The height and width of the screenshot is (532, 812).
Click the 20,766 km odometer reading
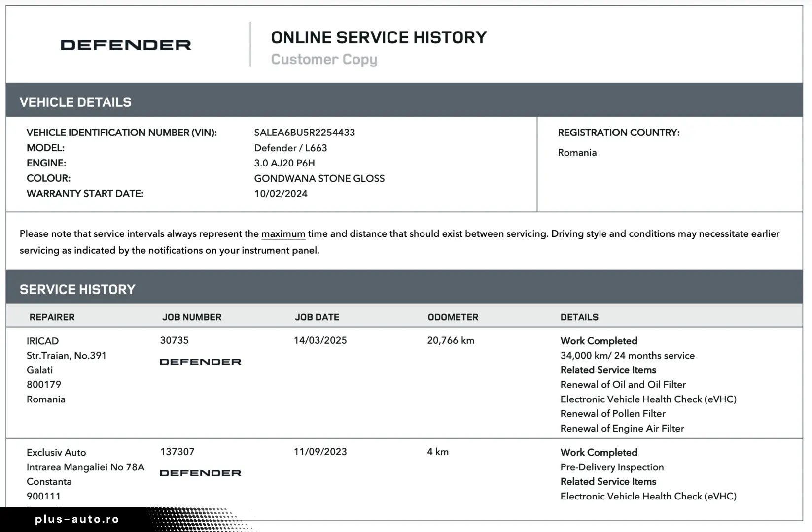[x=451, y=340]
